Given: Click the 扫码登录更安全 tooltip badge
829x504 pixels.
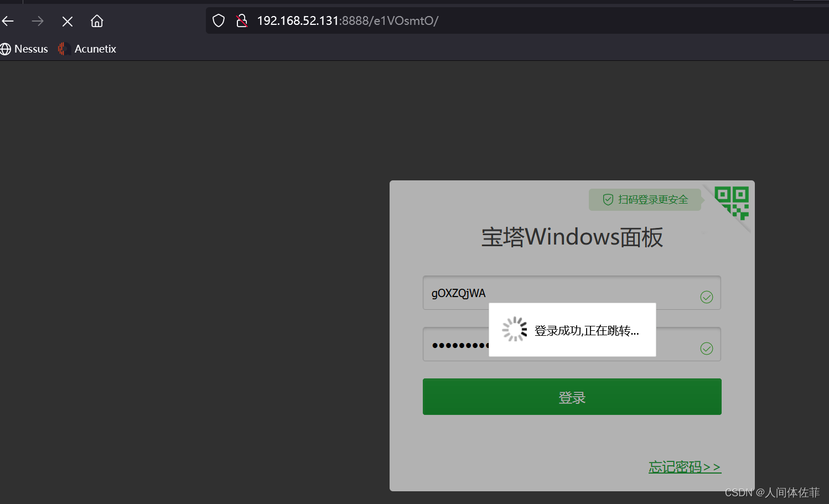Looking at the screenshot, I should [645, 200].
